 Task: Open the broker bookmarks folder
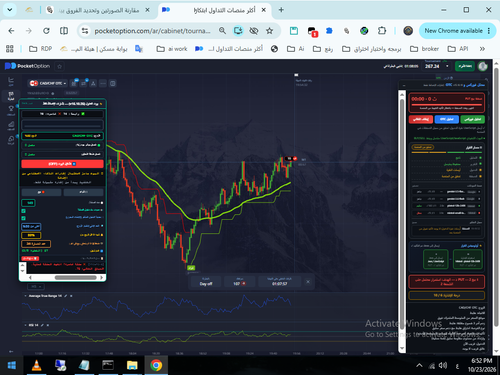click(x=424, y=49)
